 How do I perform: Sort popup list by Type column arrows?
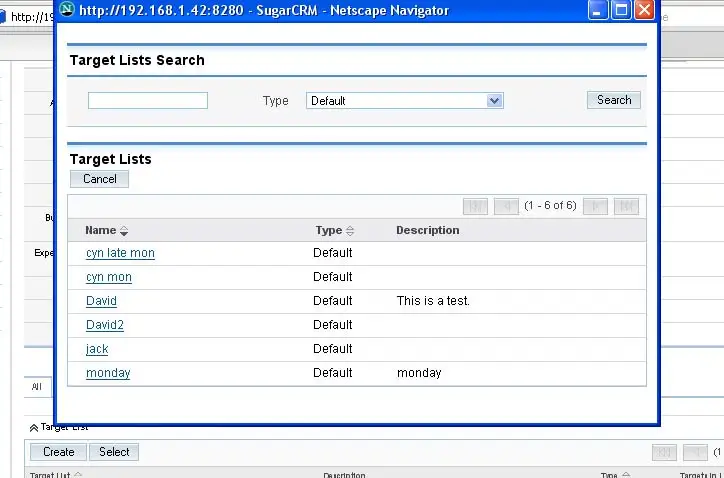coord(350,231)
